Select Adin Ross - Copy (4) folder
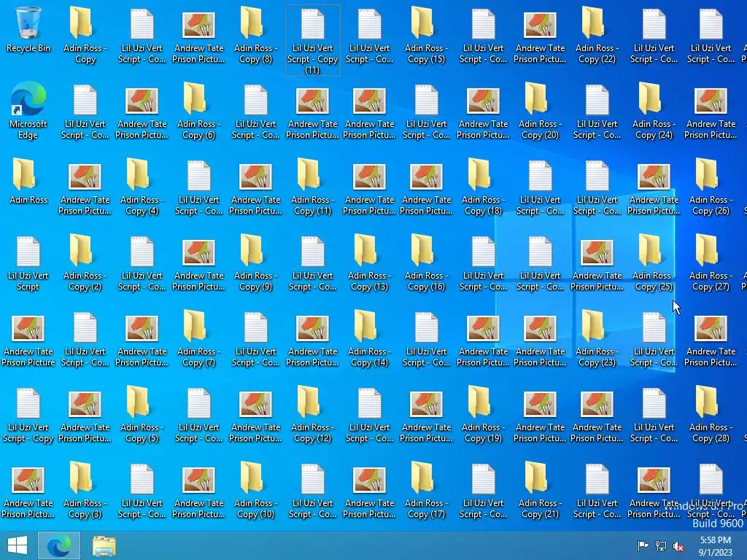The image size is (747, 560). coord(142,187)
